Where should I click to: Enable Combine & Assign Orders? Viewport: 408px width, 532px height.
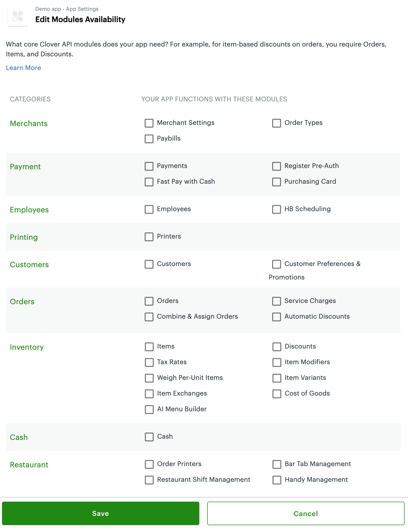pyautogui.click(x=149, y=317)
